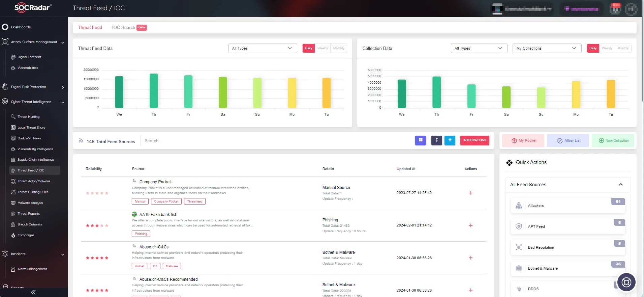The height and width of the screenshot is (297, 644).
Task: Collapse the sidebar with double-chevron icon
Action: pos(33,292)
